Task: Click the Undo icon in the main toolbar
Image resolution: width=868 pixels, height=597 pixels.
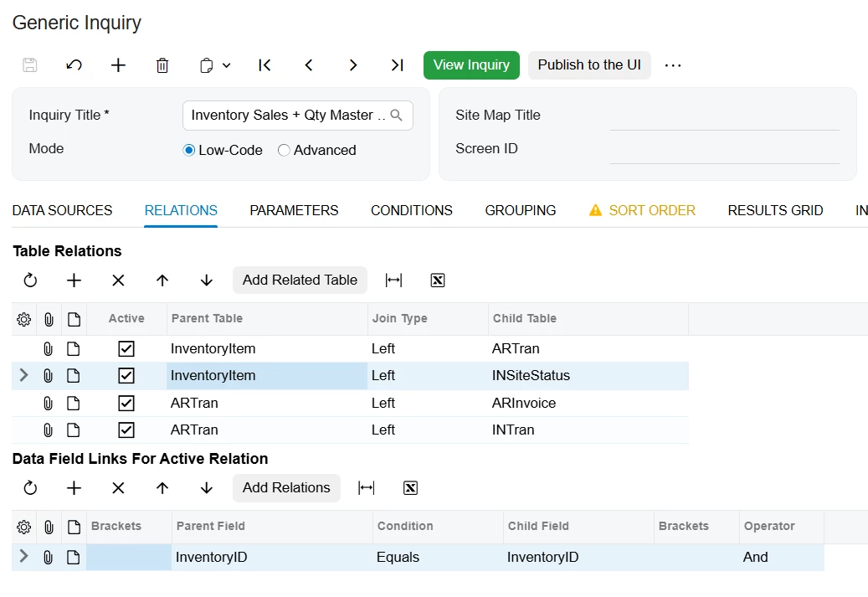Action: coord(74,65)
